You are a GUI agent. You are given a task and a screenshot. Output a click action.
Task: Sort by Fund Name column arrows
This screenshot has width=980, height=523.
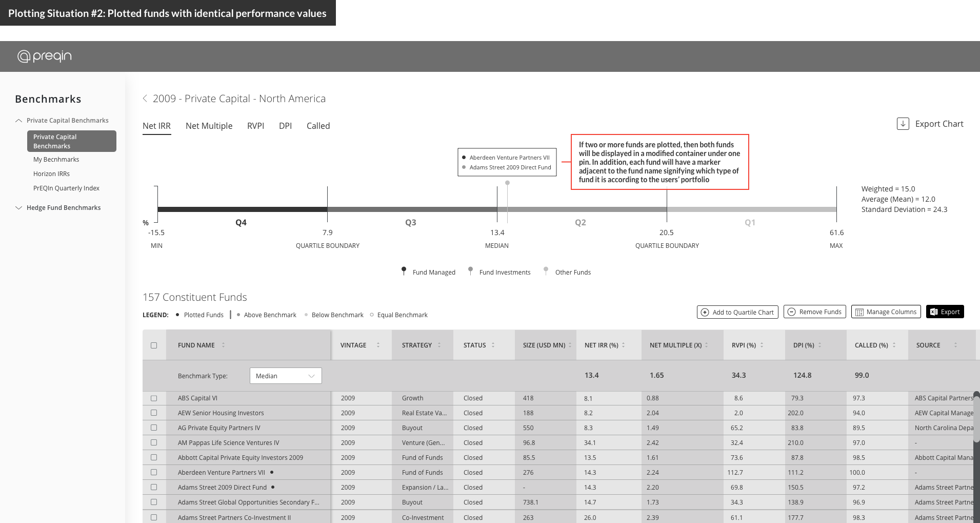click(223, 345)
